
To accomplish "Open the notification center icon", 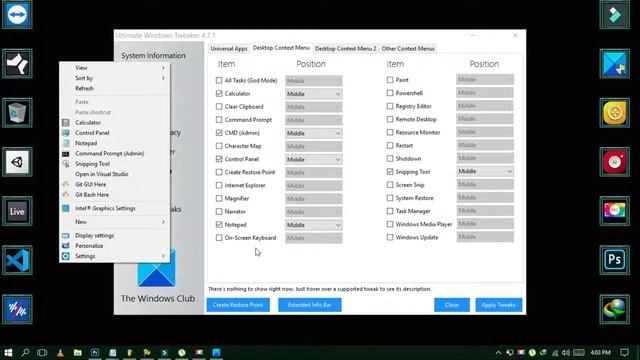I will (624, 352).
